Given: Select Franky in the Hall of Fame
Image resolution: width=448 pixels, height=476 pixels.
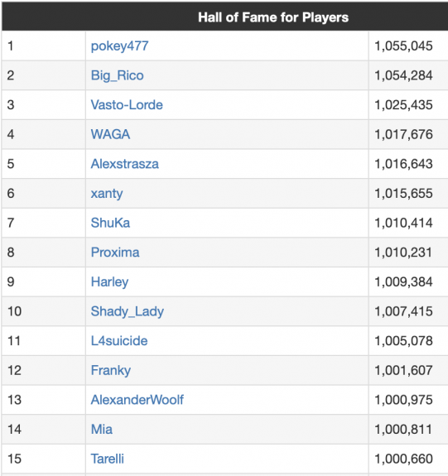Looking at the screenshot, I should click(x=111, y=371).
